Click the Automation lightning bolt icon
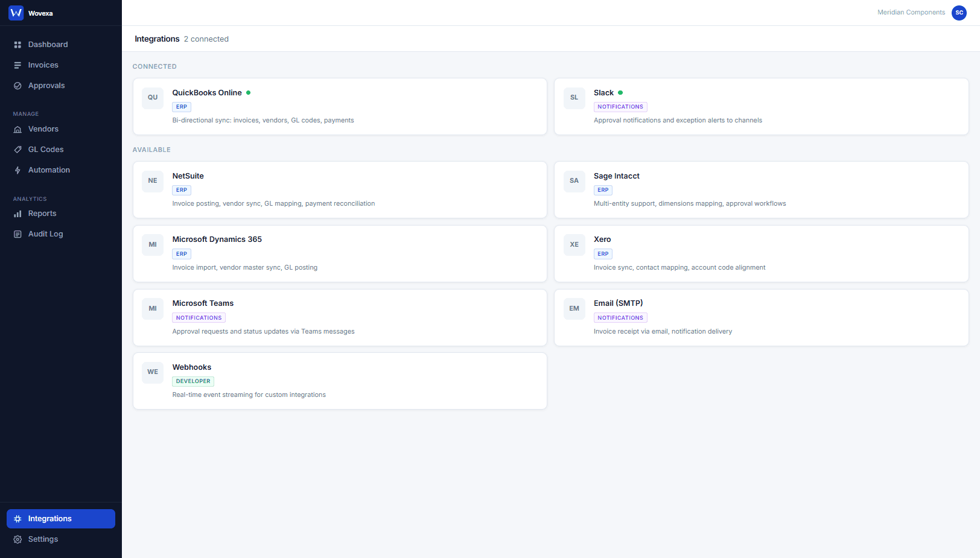980x558 pixels. pos(18,170)
